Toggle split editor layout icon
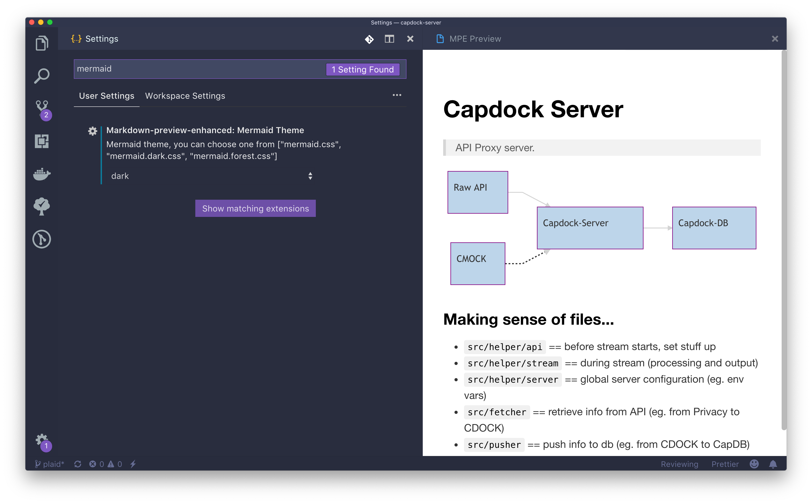The width and height of the screenshot is (812, 504). (x=389, y=39)
